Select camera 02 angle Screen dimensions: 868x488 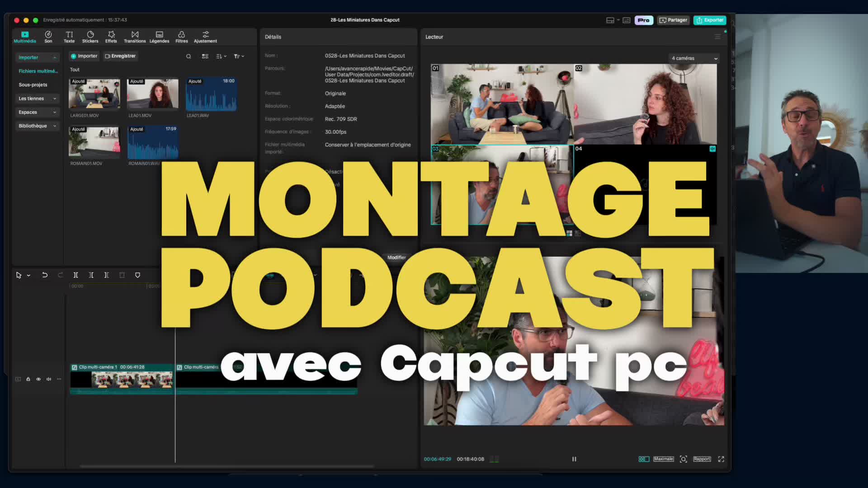[x=646, y=104]
